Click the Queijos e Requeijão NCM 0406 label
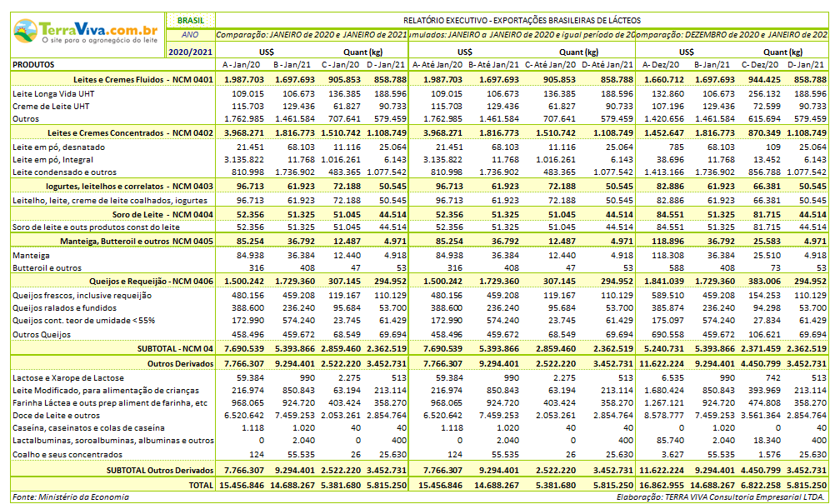 click(x=152, y=282)
